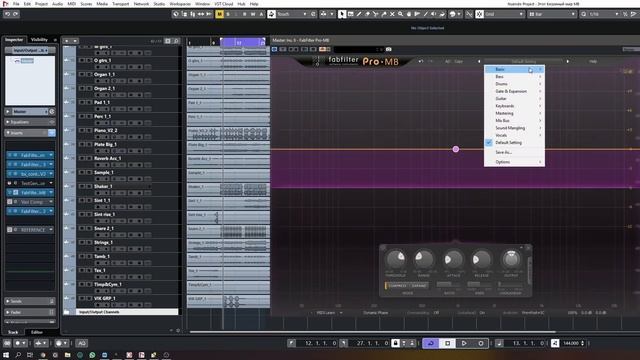This screenshot has height=360, width=640.
Task: Open Windows taskbar search
Action: [18, 355]
